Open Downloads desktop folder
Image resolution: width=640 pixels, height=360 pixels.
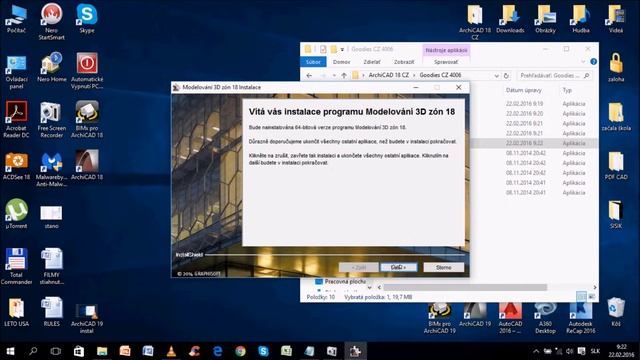[510, 19]
